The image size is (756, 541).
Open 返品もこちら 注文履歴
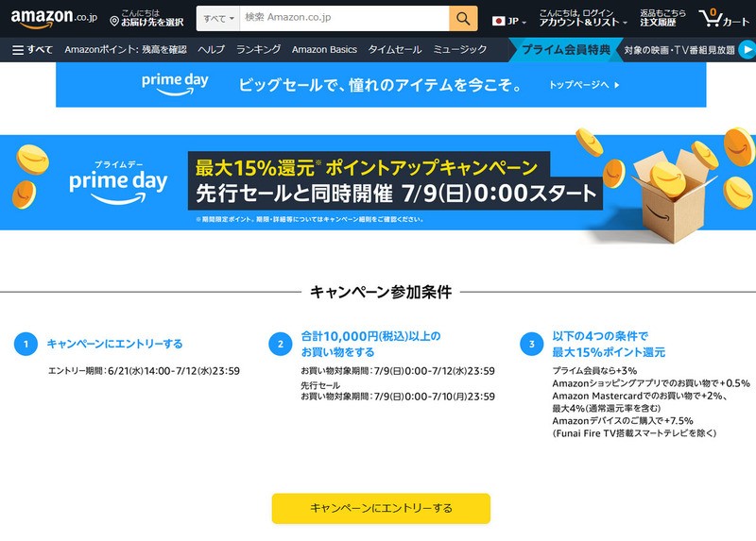[x=662, y=18]
